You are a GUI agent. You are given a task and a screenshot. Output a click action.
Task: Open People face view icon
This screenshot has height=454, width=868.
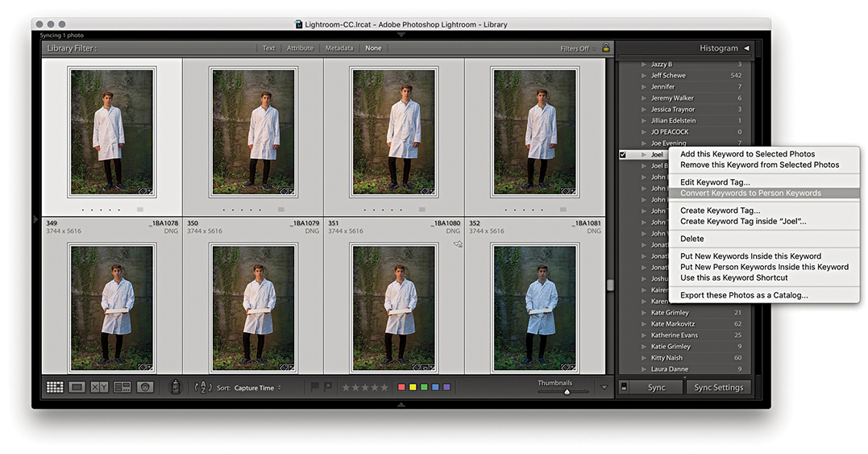(x=145, y=388)
